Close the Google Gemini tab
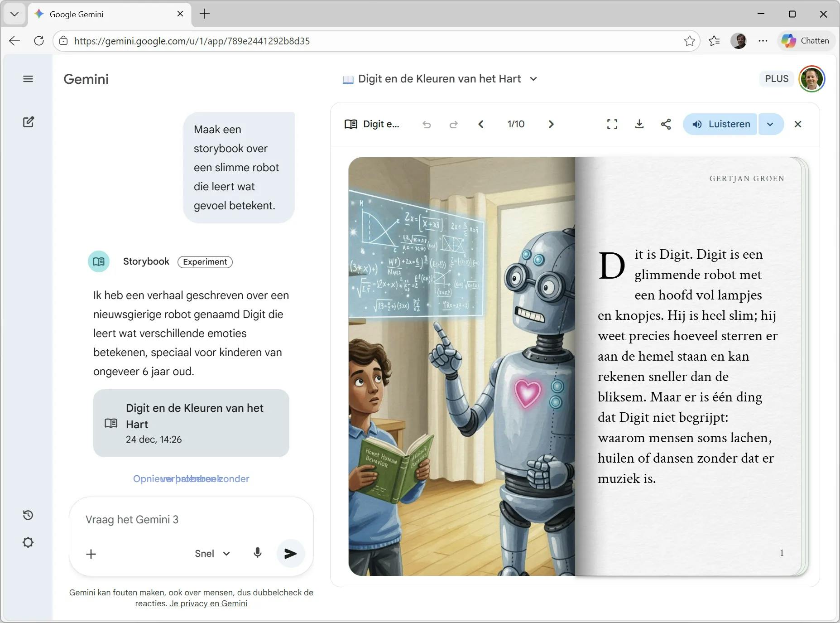 [180, 14]
